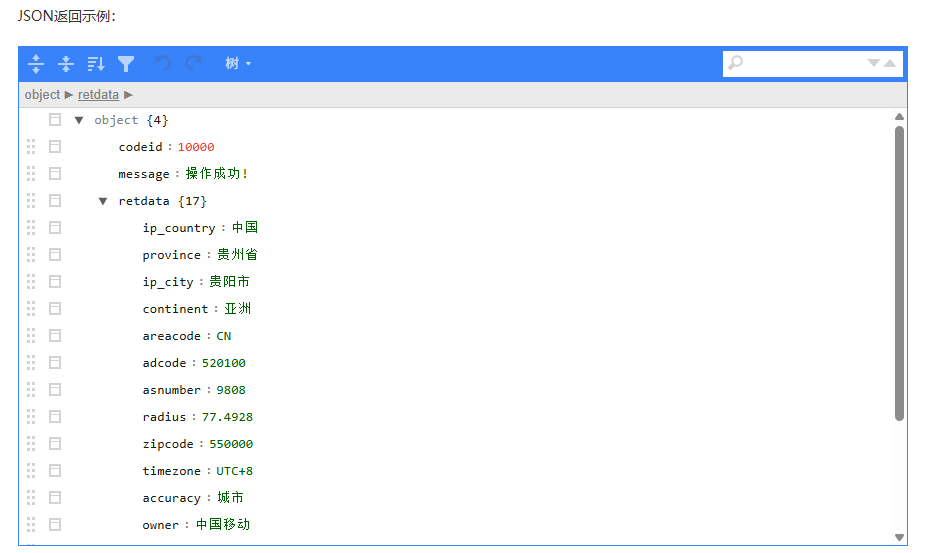Open action menu for timezone row
The width and height of the screenshot is (927, 553).
coord(55,471)
